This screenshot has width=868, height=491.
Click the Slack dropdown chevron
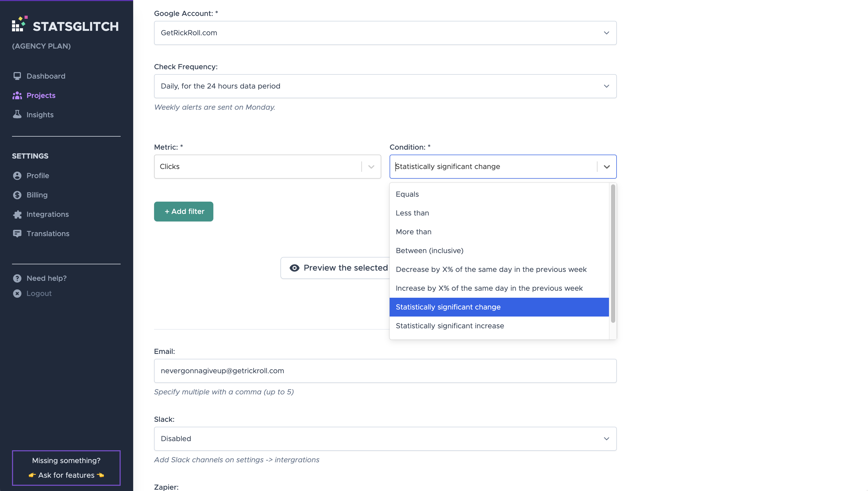tap(606, 439)
